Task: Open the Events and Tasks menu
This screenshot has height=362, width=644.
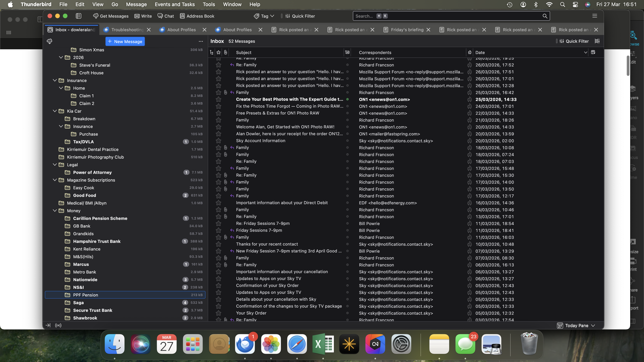Action: pos(174,4)
